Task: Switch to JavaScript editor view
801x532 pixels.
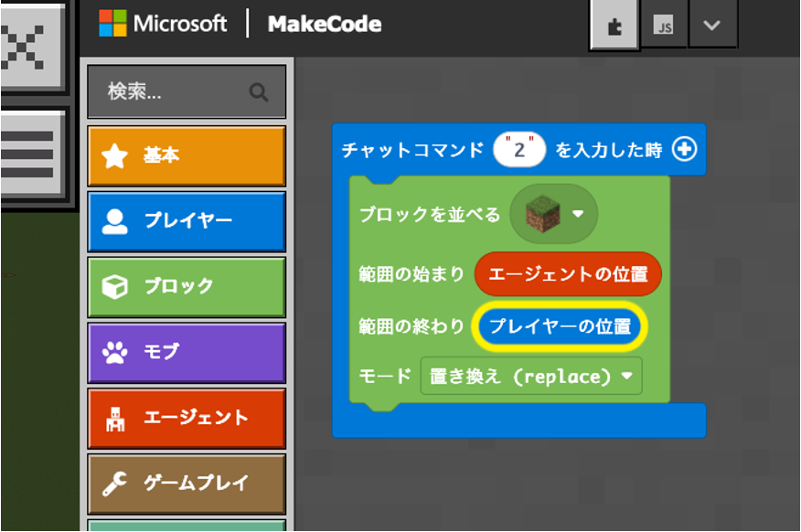Action: tap(664, 25)
